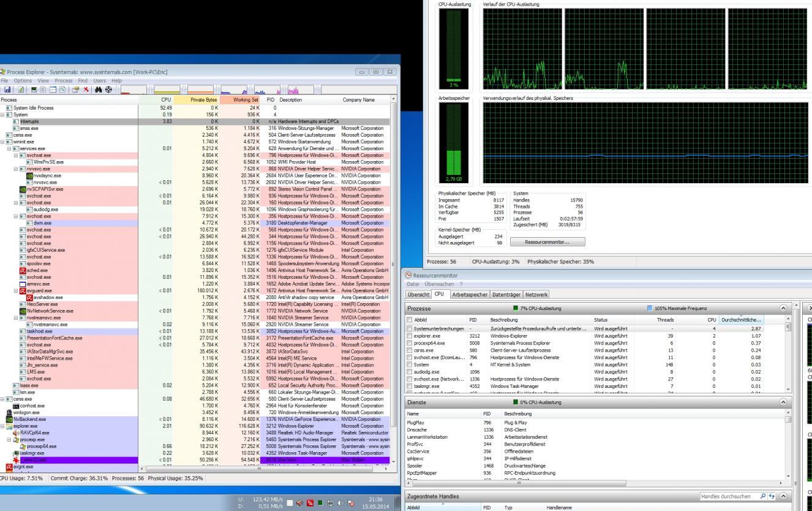Collapse the services.exe tree node
Viewport: 812px width, 511px height.
tap(9, 149)
